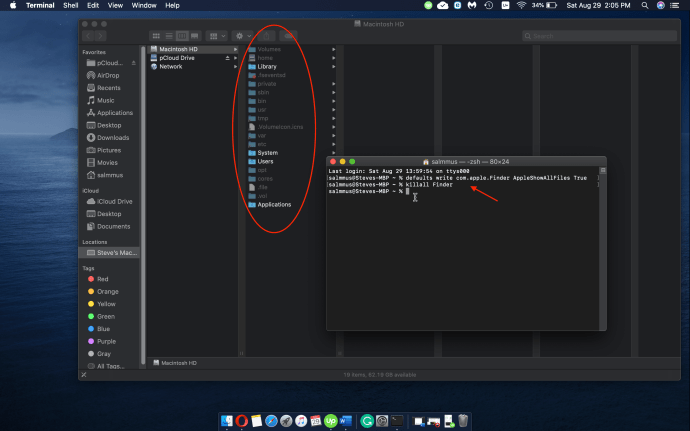Expand Macintosh HD column arrow
Image resolution: width=690 pixels, height=431 pixels.
[x=235, y=49]
